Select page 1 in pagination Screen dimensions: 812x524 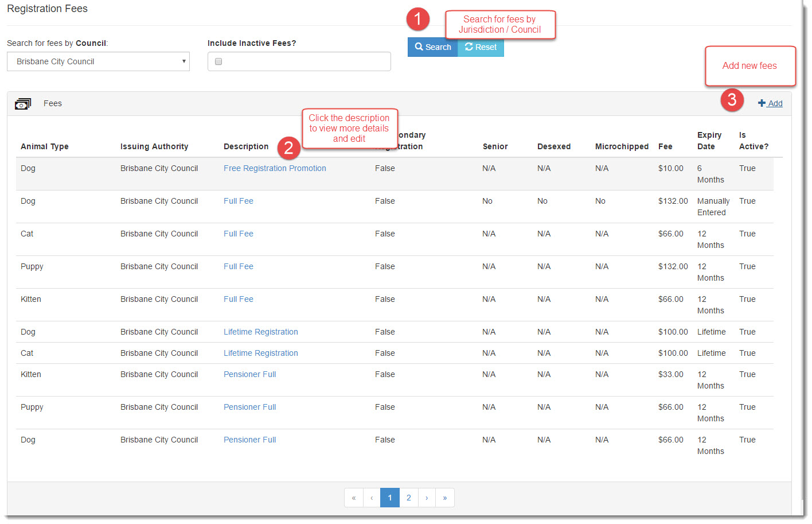390,498
